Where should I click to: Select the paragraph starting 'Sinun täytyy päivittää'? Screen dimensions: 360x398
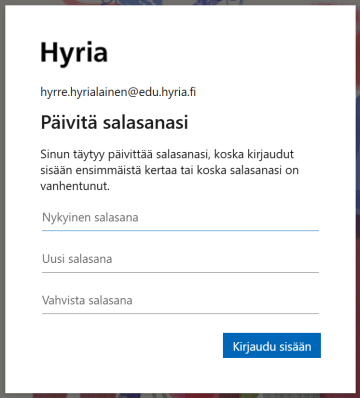tap(169, 170)
